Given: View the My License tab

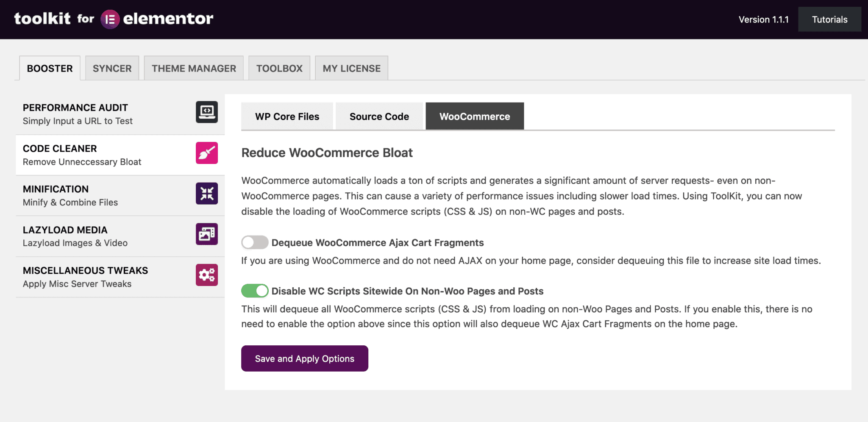Looking at the screenshot, I should pos(351,68).
